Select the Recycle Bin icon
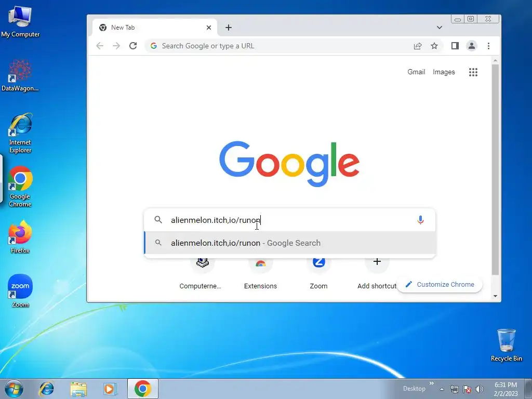 point(506,345)
